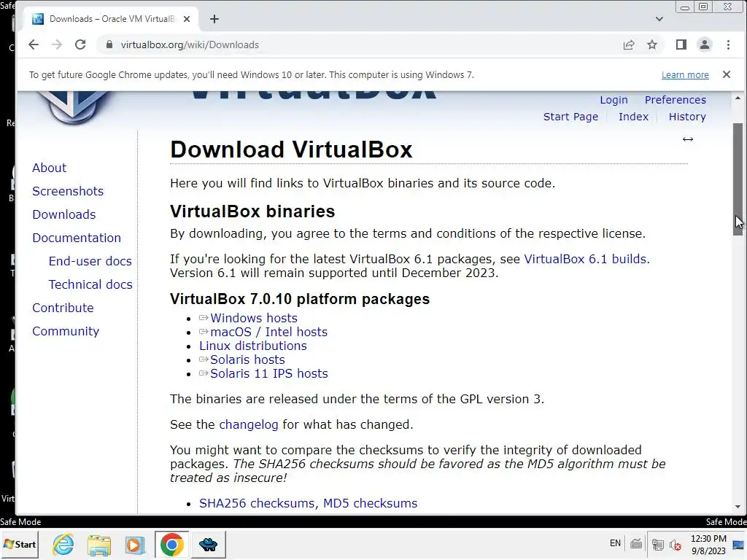The image size is (747, 560).
Task: Download the Solaris hosts package
Action: tap(248, 359)
